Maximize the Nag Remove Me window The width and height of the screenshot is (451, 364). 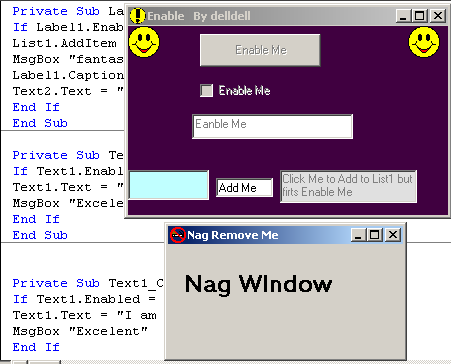click(x=374, y=235)
